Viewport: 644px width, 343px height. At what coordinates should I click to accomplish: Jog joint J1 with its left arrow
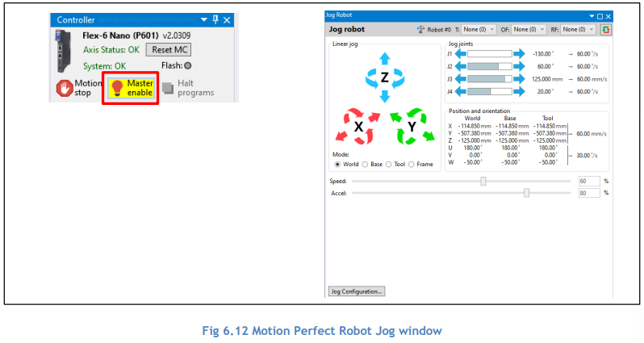pos(461,54)
